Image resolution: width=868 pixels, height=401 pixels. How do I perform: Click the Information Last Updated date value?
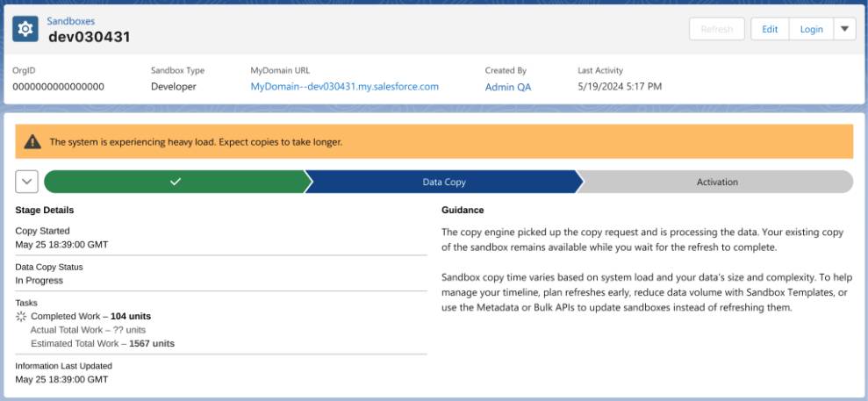[61, 379]
